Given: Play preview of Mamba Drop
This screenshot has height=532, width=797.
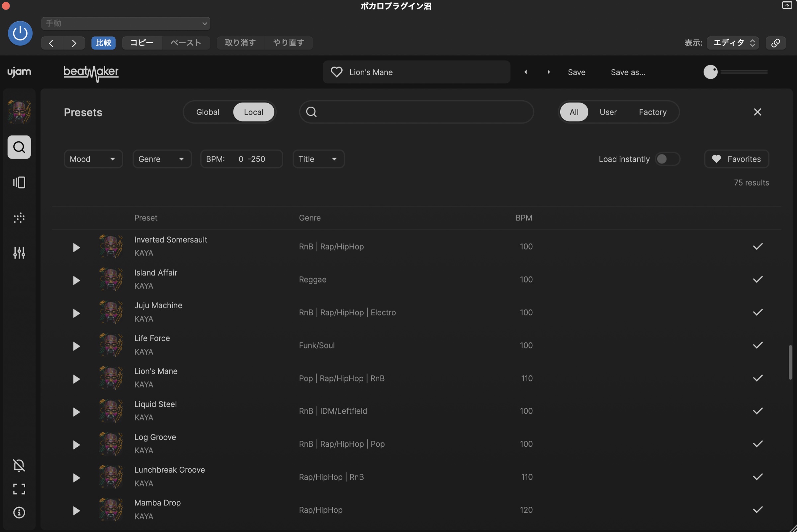Looking at the screenshot, I should pyautogui.click(x=76, y=511).
